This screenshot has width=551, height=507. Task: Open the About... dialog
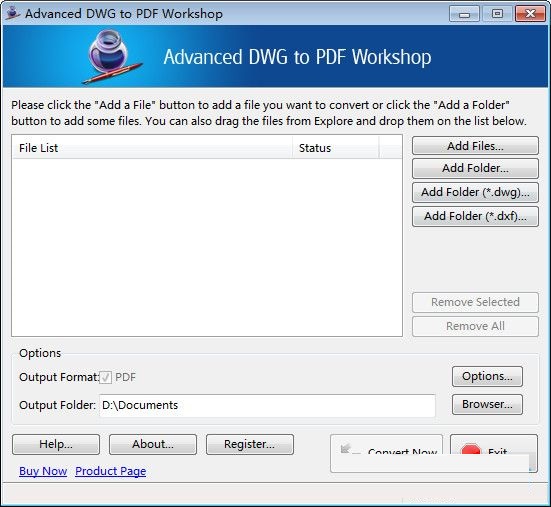tap(153, 444)
